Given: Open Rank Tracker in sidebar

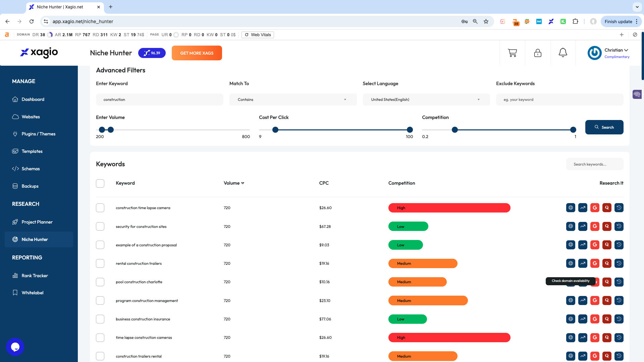Looking at the screenshot, I should coord(35,276).
